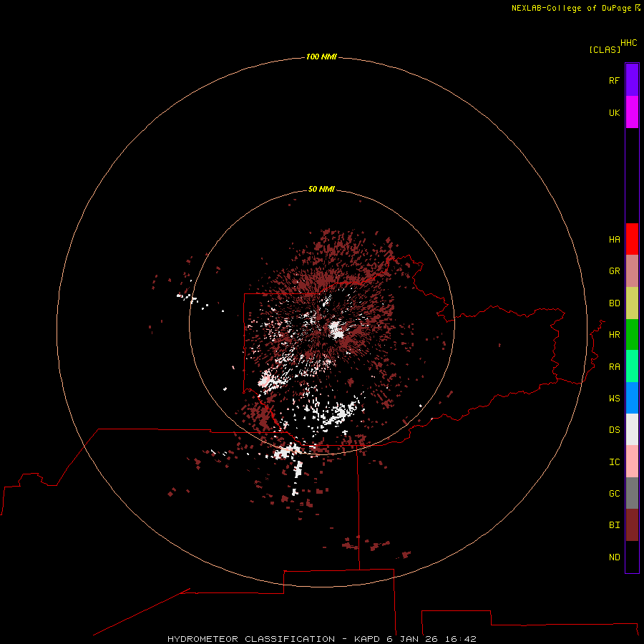Click the NEXLAB-College of DuPage credit text
Image resolution: width=644 pixels, height=644 pixels.
coord(571,8)
